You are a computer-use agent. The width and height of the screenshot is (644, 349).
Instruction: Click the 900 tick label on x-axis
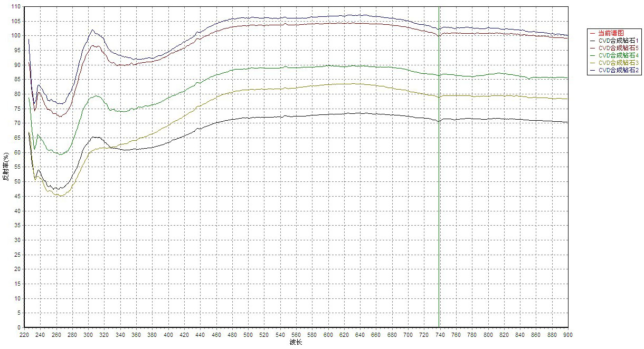click(567, 335)
